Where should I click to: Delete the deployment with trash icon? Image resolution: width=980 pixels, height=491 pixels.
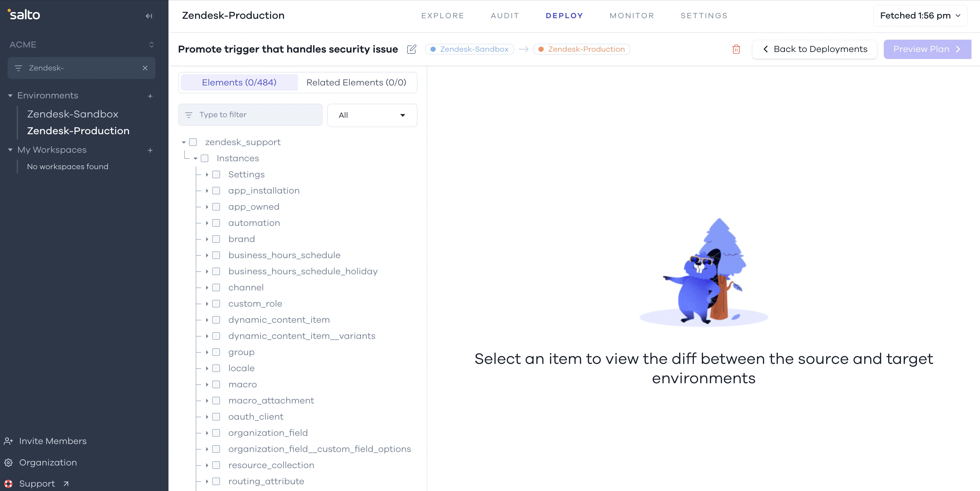point(736,49)
